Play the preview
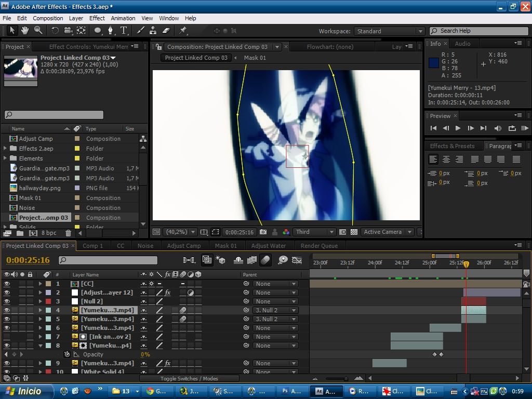 tap(458, 128)
